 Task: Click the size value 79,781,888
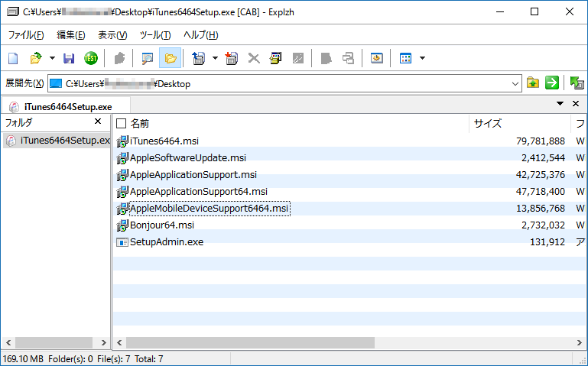click(541, 141)
